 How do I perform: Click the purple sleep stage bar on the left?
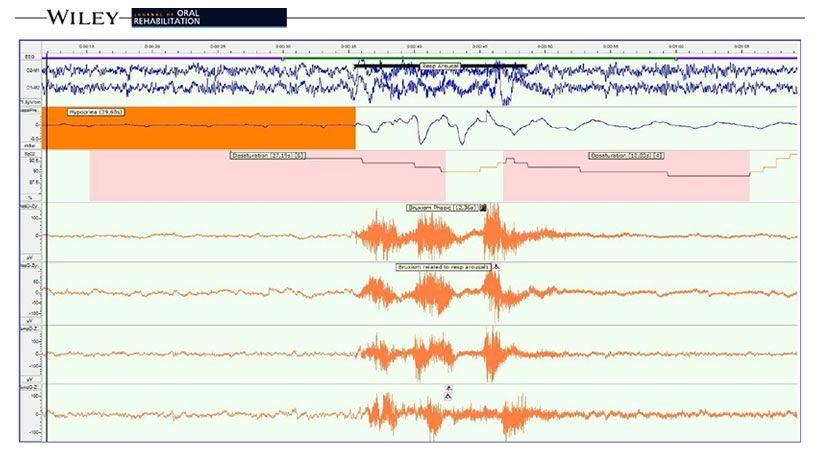(x=160, y=58)
